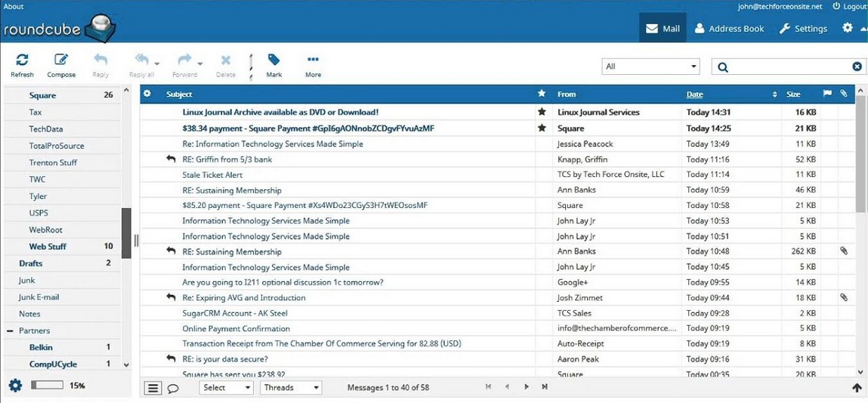868x403 pixels.
Task: Open the Reply all dropdown arrow
Action: [157, 63]
